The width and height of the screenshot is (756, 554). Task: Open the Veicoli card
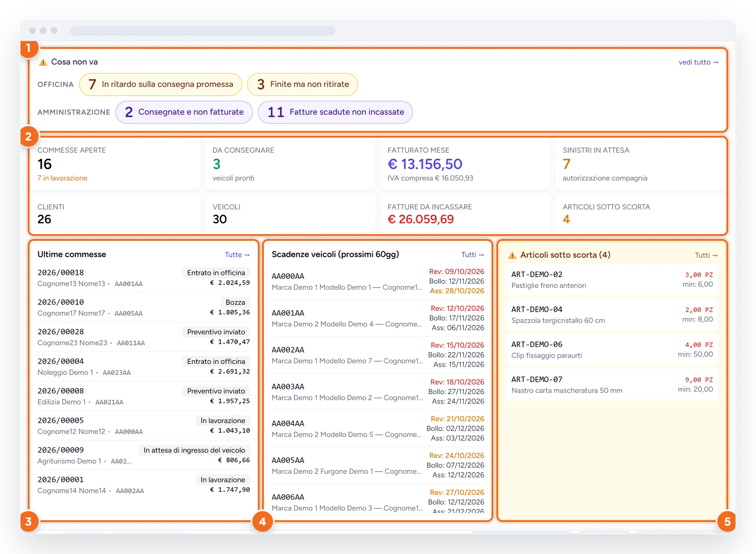(290, 214)
